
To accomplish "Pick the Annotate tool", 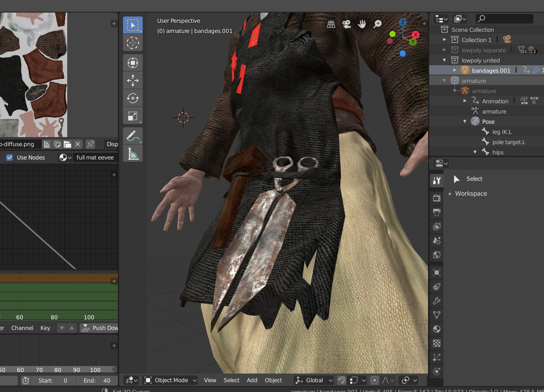I will [133, 136].
